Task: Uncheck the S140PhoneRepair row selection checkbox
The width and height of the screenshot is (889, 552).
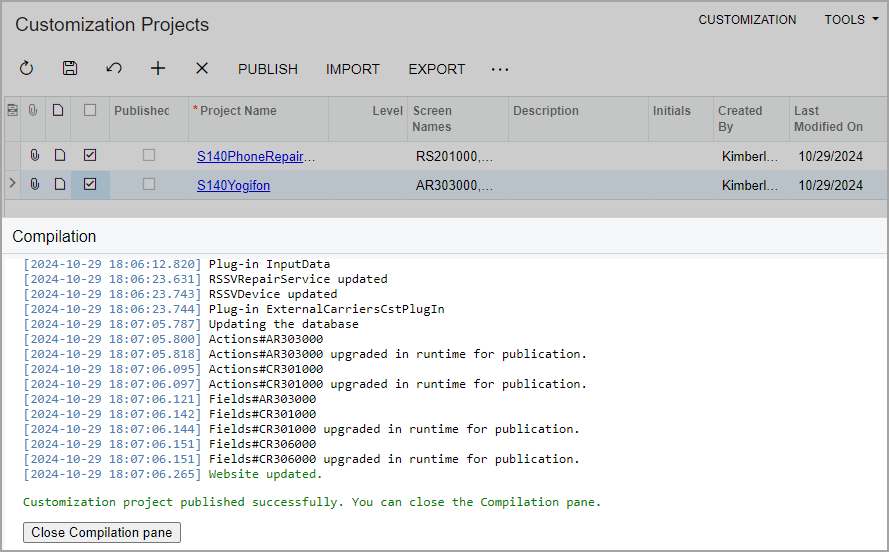Action: [90, 156]
